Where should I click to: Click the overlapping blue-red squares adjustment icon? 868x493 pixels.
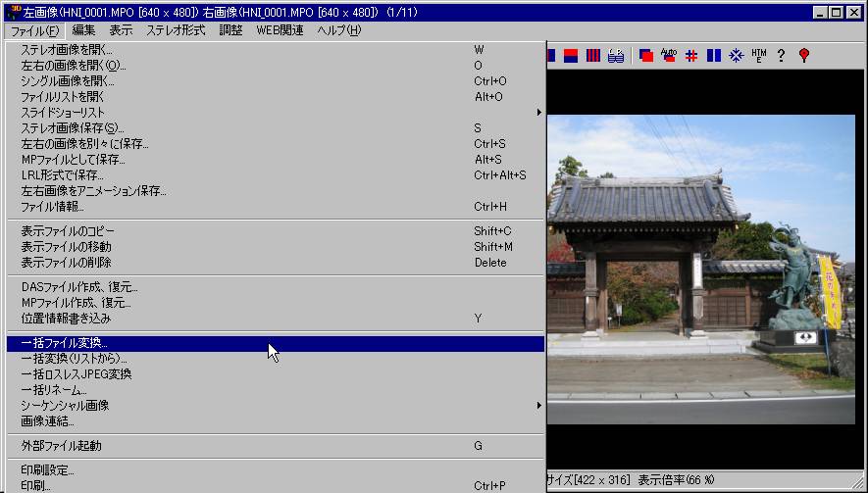pos(646,56)
